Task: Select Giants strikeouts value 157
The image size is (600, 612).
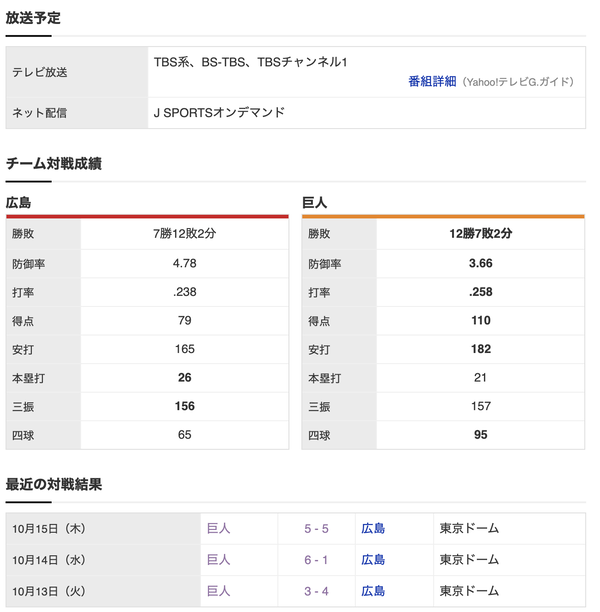Action: (481, 406)
